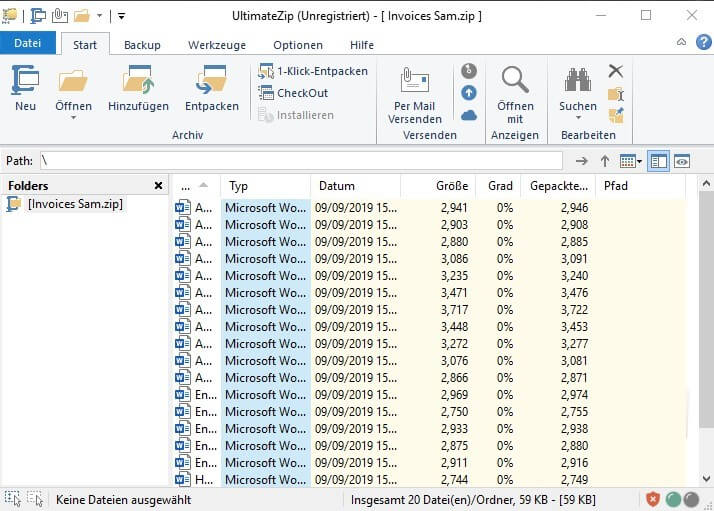Open the view mode dropdown

[x=631, y=161]
